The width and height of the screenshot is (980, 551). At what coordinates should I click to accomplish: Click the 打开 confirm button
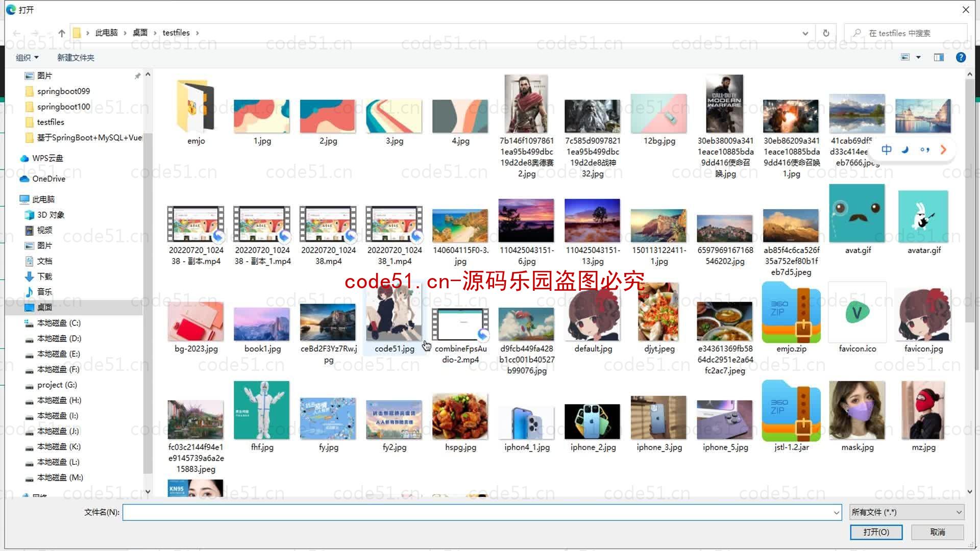[876, 532]
